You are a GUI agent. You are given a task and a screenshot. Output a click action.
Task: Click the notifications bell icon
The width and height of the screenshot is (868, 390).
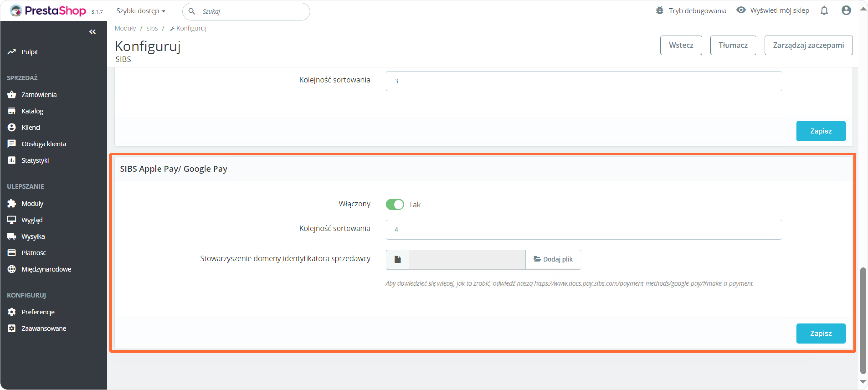824,11
